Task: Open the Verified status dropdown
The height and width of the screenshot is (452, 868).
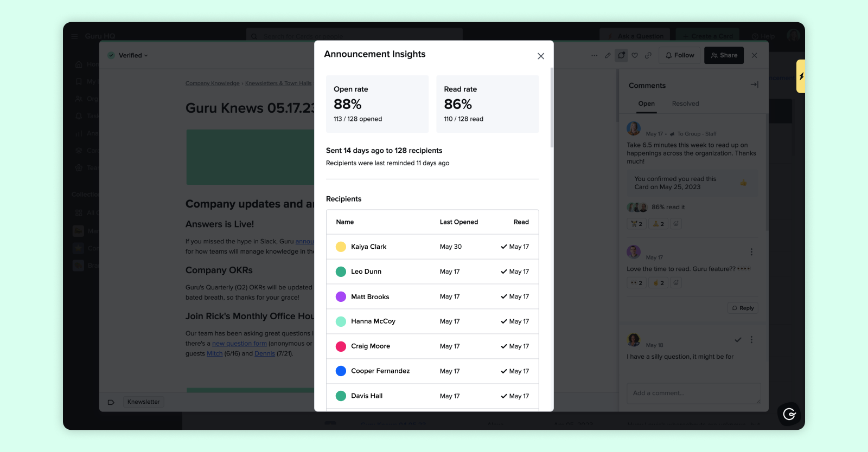Action: (128, 55)
